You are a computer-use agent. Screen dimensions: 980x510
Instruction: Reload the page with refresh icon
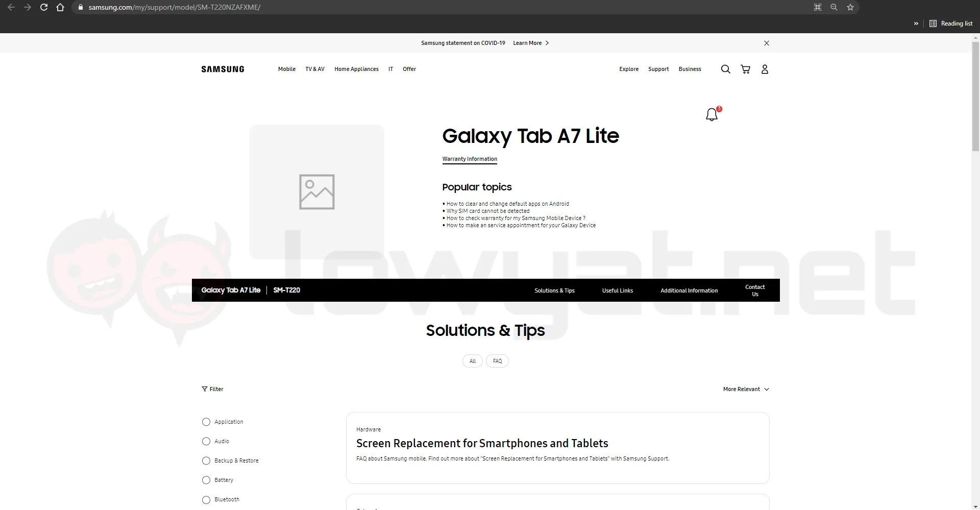click(x=44, y=7)
